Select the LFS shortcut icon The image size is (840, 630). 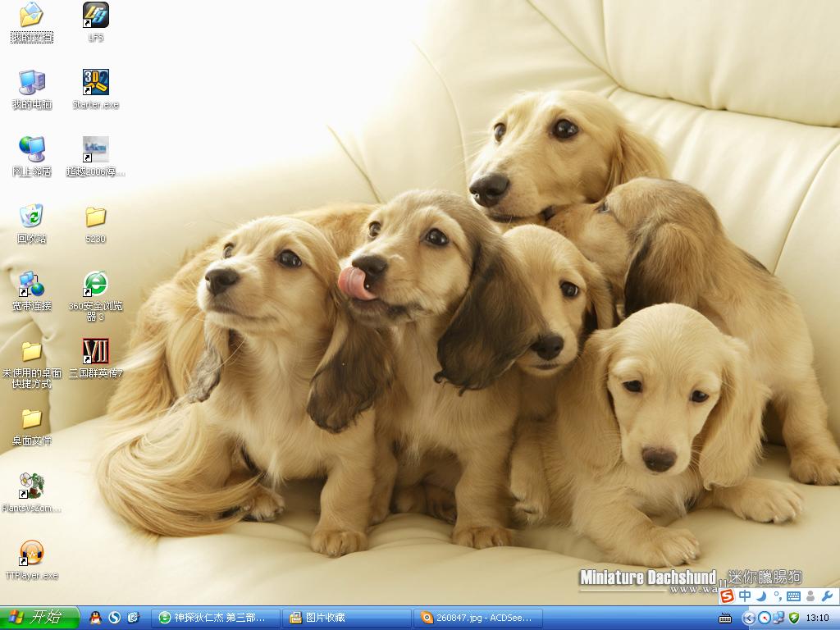pos(95,22)
